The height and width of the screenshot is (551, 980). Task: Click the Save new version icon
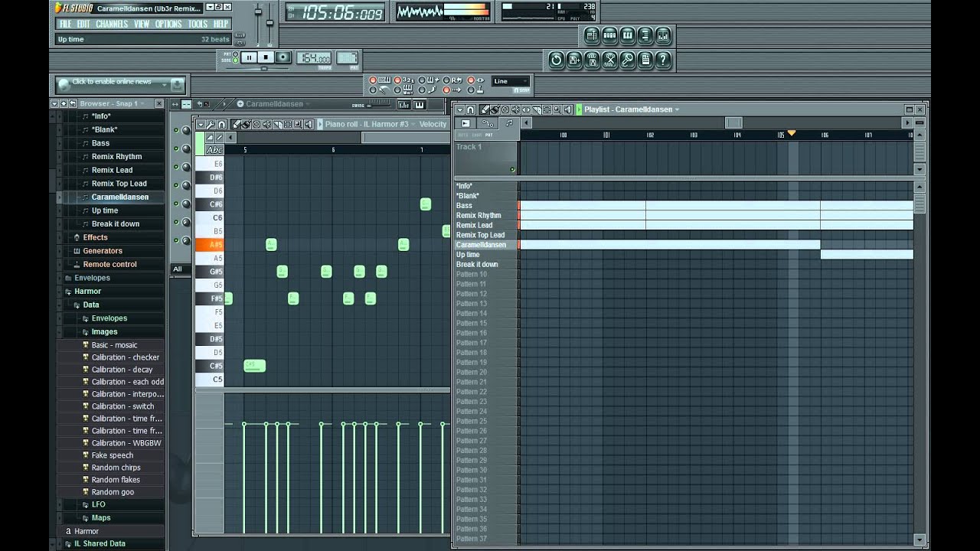pos(574,60)
